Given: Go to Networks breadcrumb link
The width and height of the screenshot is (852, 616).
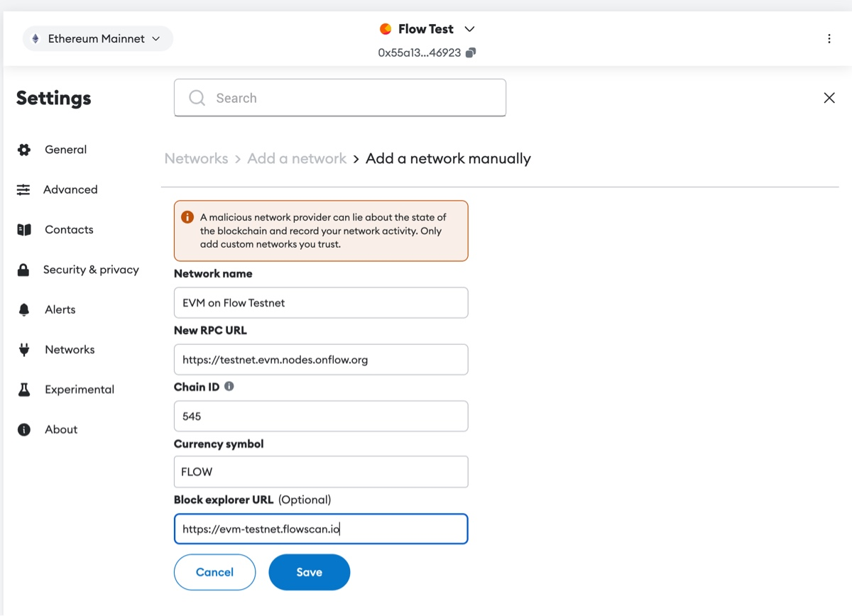Looking at the screenshot, I should pos(196,159).
